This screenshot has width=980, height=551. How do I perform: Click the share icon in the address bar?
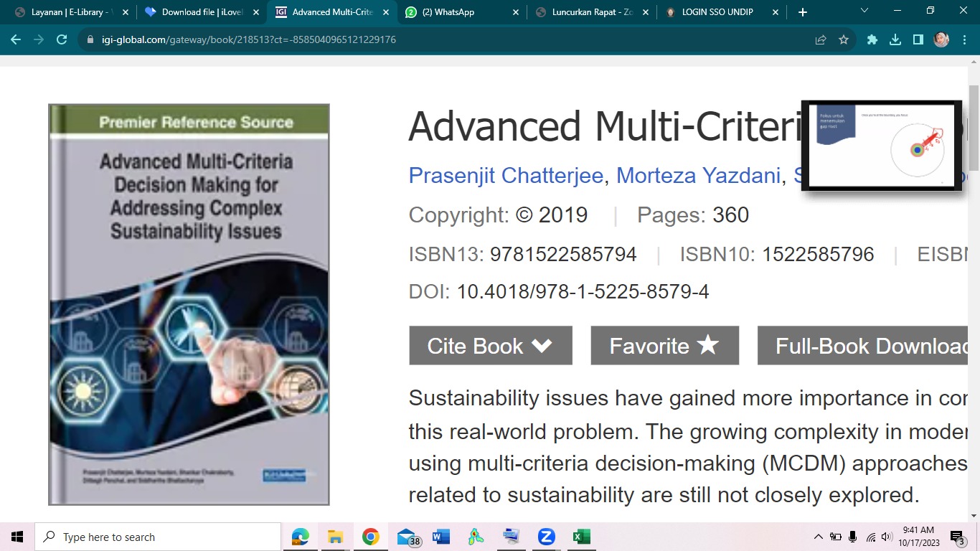pyautogui.click(x=820, y=39)
